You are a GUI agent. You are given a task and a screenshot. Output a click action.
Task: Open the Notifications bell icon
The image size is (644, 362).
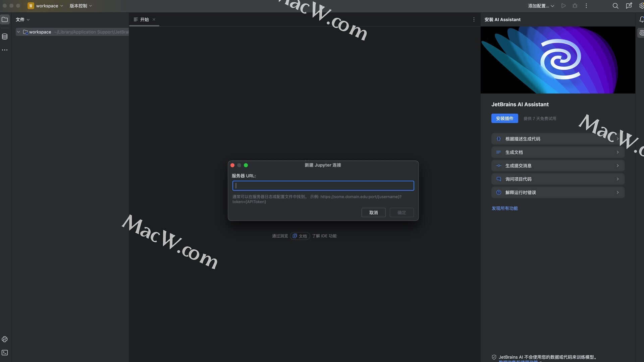(x=641, y=19)
